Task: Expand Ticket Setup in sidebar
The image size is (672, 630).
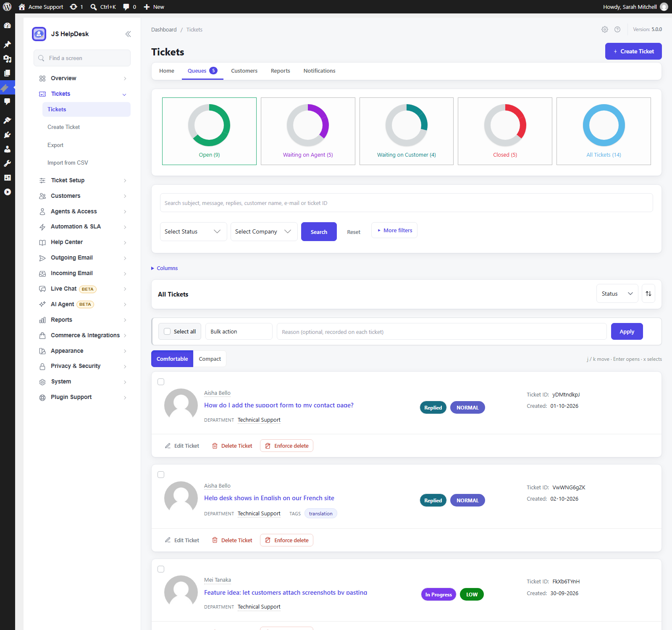Action: click(83, 180)
